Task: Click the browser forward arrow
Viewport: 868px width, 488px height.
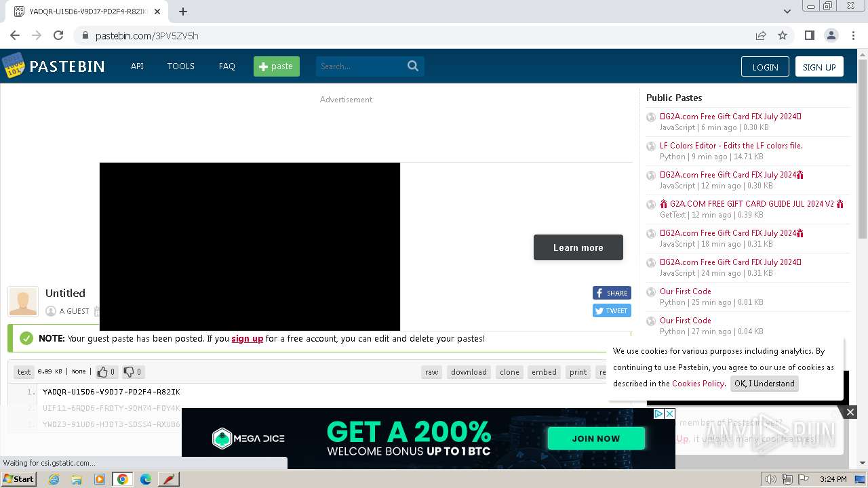Action: pos(37,35)
